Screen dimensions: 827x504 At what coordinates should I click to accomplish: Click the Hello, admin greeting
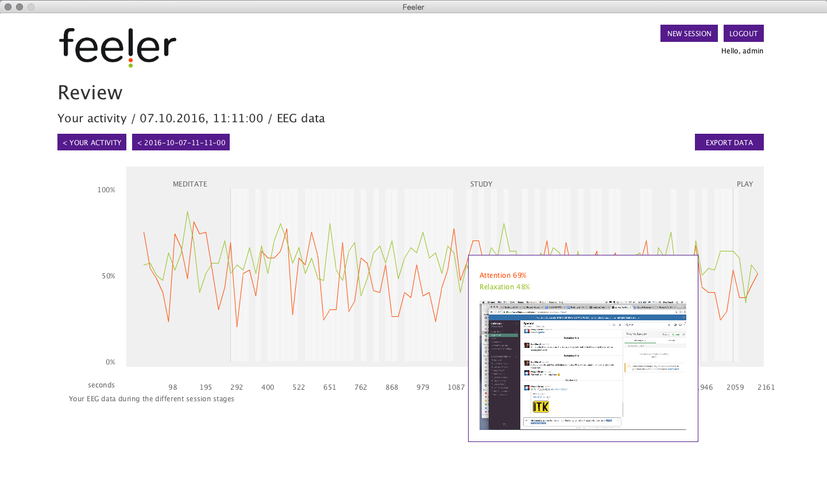click(x=742, y=51)
